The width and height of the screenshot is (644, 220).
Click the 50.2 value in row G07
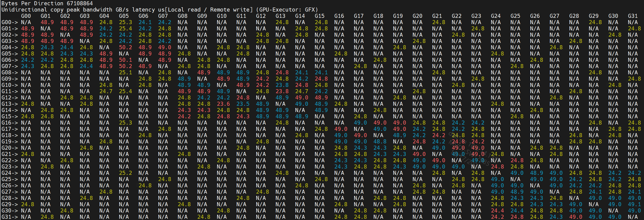[x=125, y=66]
